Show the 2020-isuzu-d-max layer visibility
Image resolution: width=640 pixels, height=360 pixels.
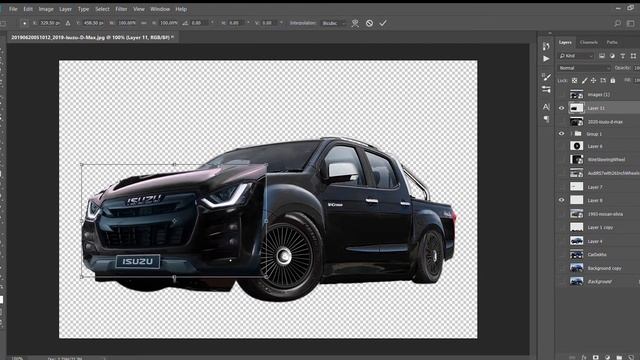click(562, 122)
